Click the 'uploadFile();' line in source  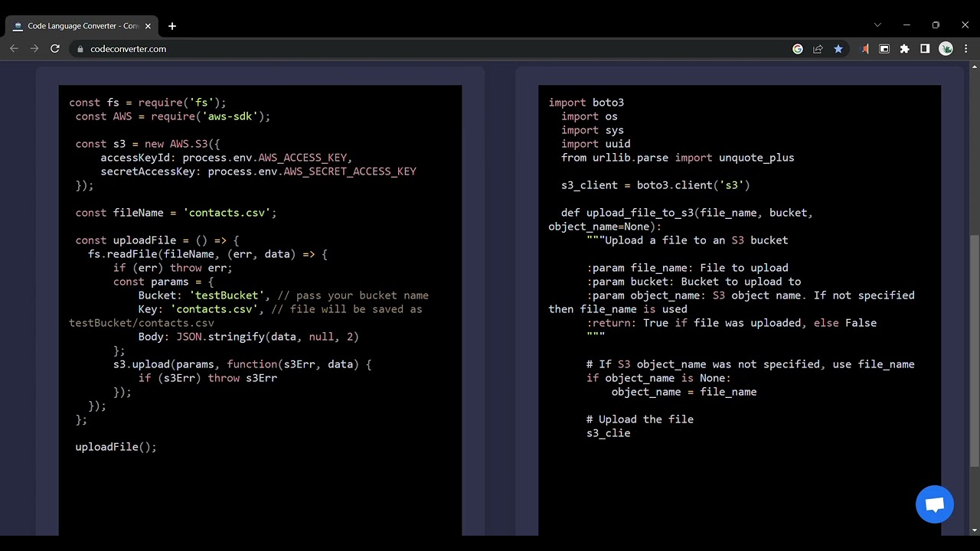point(116,447)
